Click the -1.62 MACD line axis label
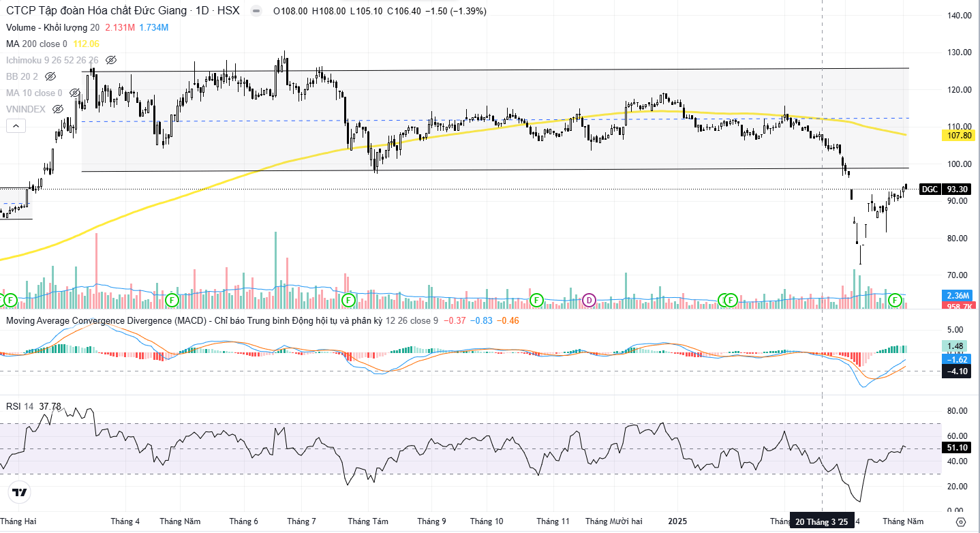Viewport: 980px width, 533px height. tap(958, 359)
